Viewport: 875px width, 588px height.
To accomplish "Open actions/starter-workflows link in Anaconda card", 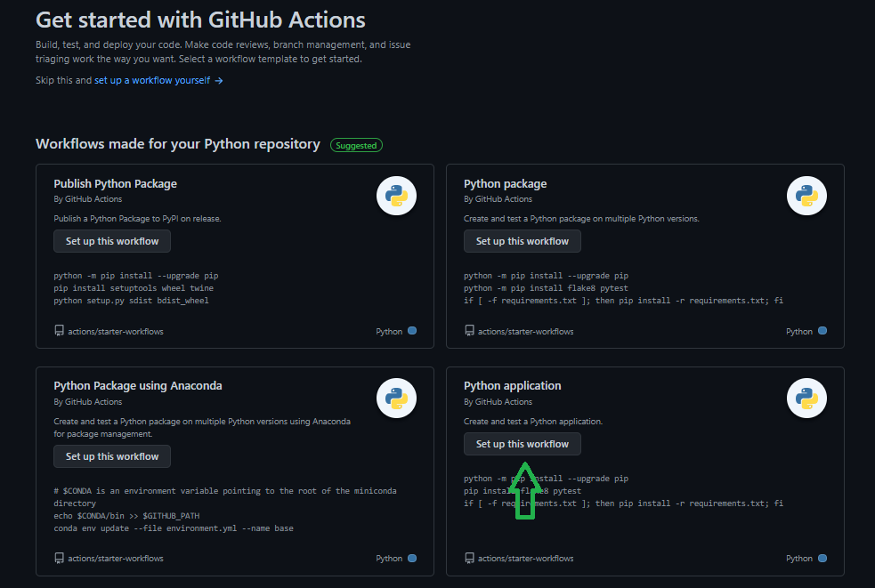I will click(x=116, y=559).
